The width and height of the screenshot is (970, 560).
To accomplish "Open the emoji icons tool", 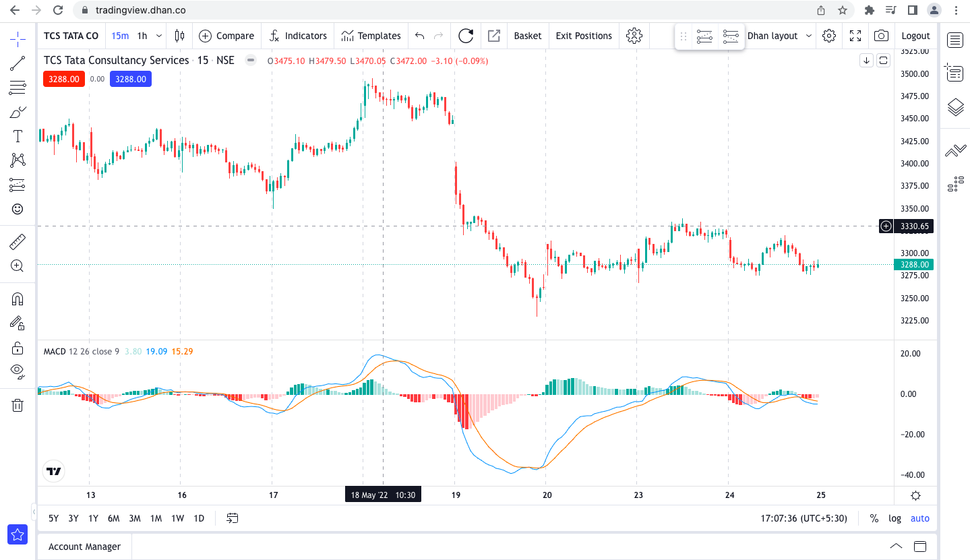I will click(x=18, y=209).
